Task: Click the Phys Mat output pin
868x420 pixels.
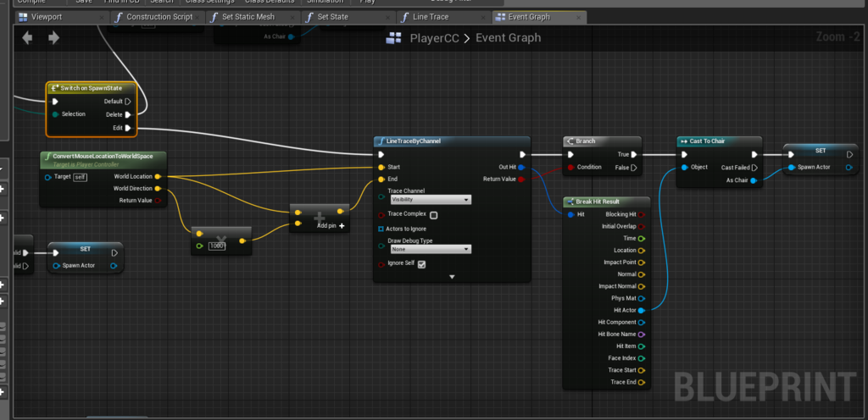Action: 642,298
